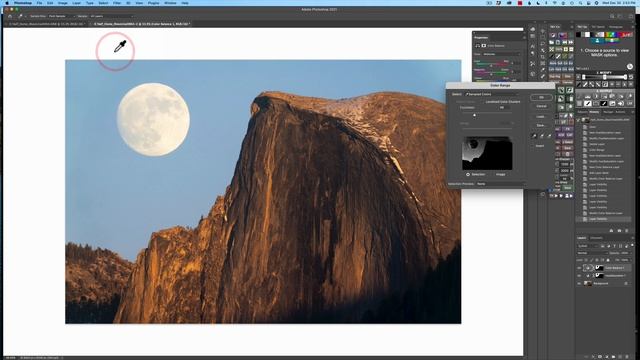The width and height of the screenshot is (640, 360).
Task: Click the Color Range selection preview thumbnail
Action: 487,153
